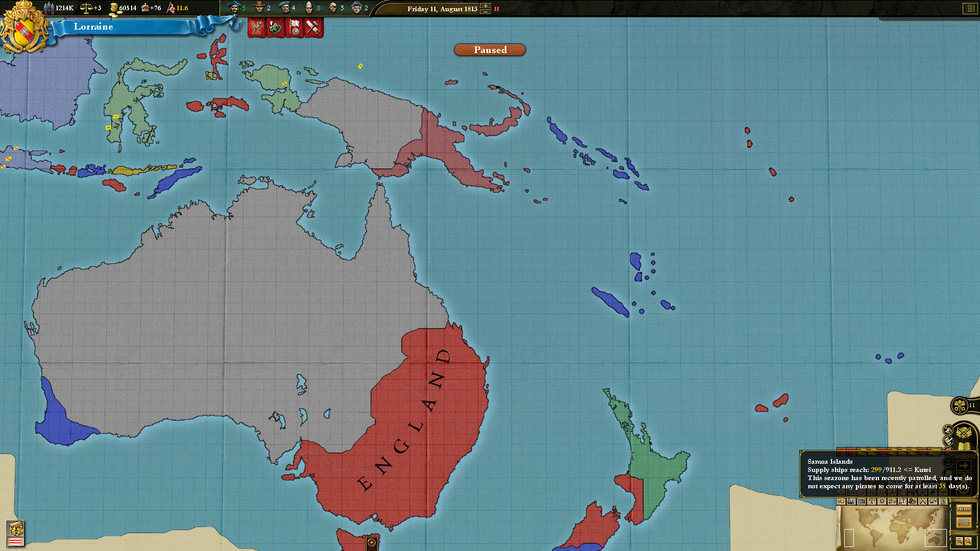Zoom out with magnifier minus
Image resolution: width=980 pixels, height=551 pixels.
tap(968, 541)
